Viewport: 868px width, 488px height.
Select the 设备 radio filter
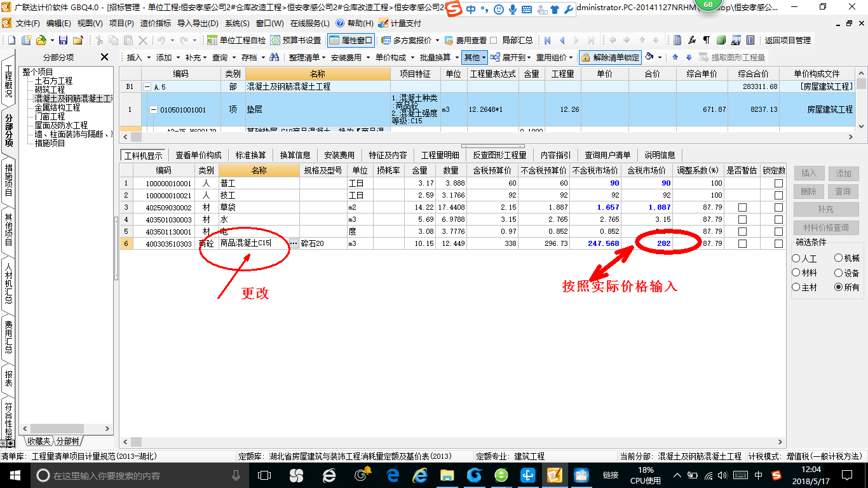click(x=839, y=273)
